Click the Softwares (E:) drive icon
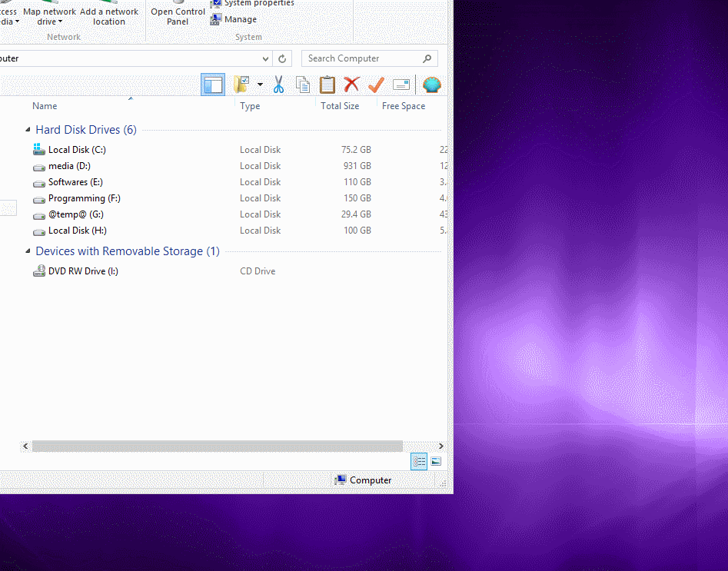The image size is (728, 571). 39,183
